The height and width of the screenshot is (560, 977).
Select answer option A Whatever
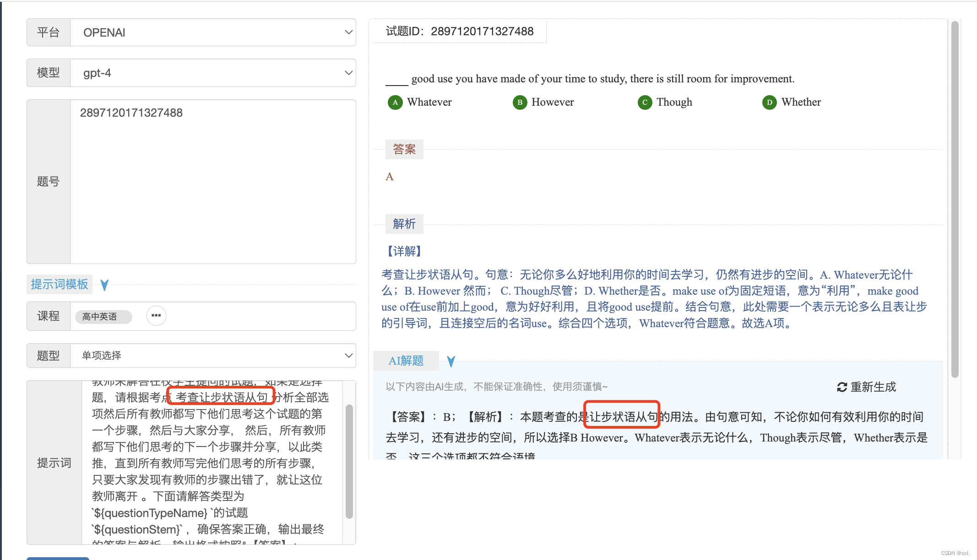pyautogui.click(x=395, y=102)
